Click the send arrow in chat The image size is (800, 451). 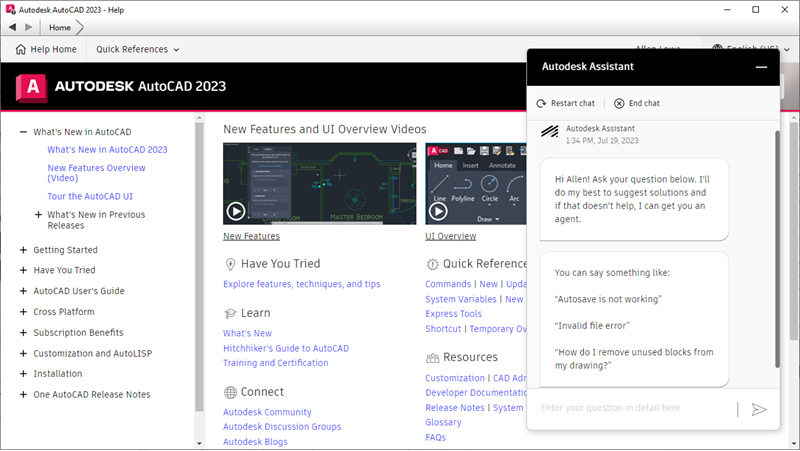pos(759,409)
